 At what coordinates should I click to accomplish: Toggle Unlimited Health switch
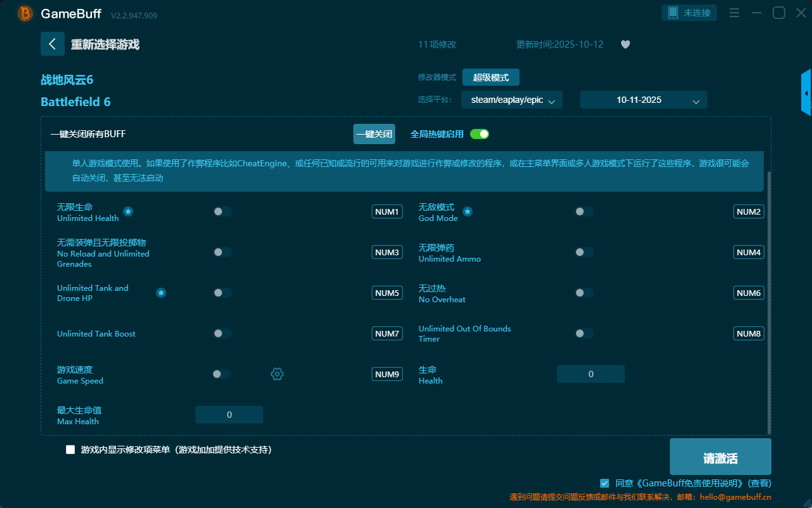click(222, 211)
